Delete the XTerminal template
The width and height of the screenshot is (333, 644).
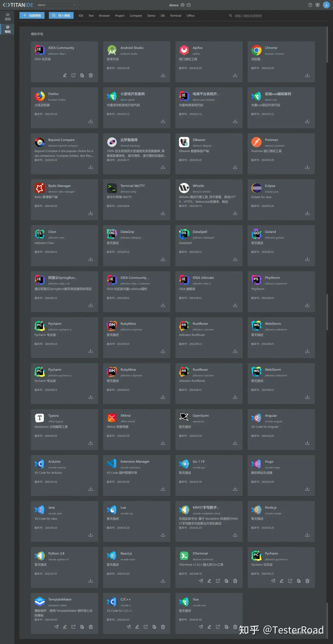click(x=235, y=581)
